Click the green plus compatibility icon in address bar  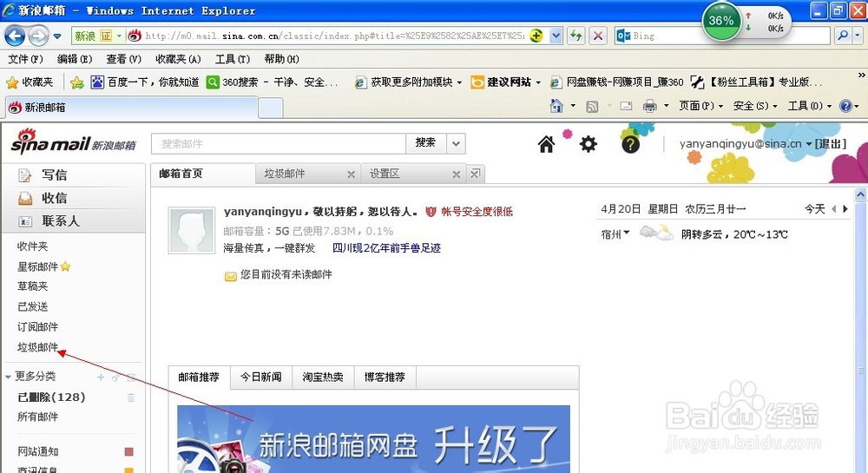[x=536, y=36]
